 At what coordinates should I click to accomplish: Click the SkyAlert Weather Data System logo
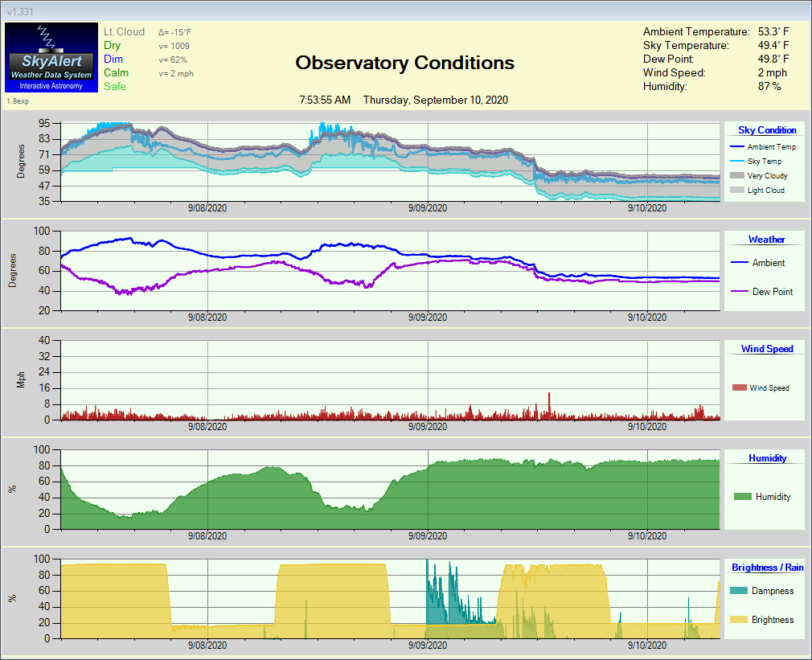tap(51, 57)
